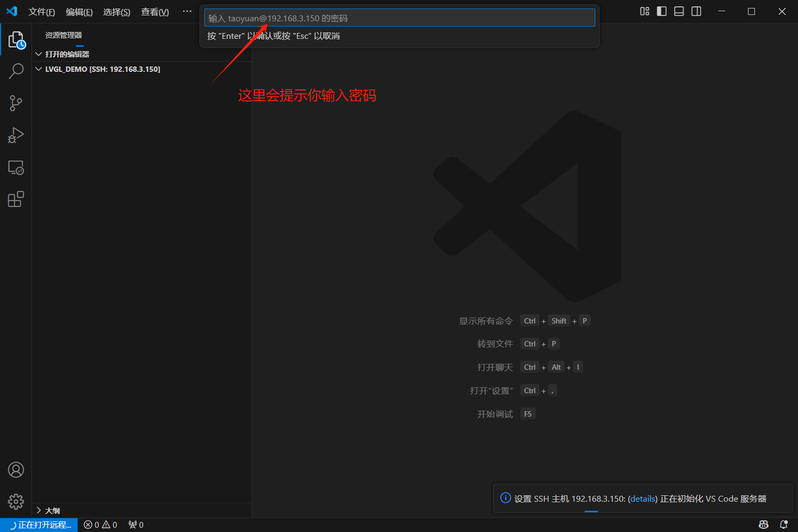The height and width of the screenshot is (532, 798).
Task: Open the details link in notification
Action: 643,499
